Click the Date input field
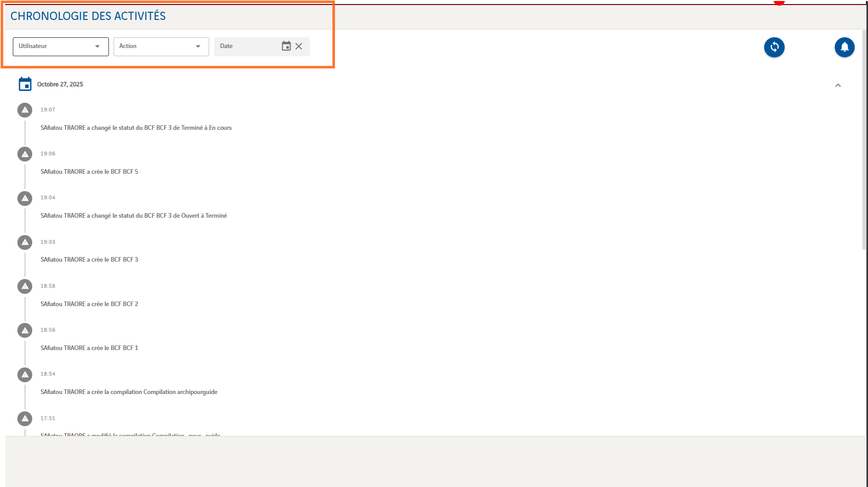 247,47
